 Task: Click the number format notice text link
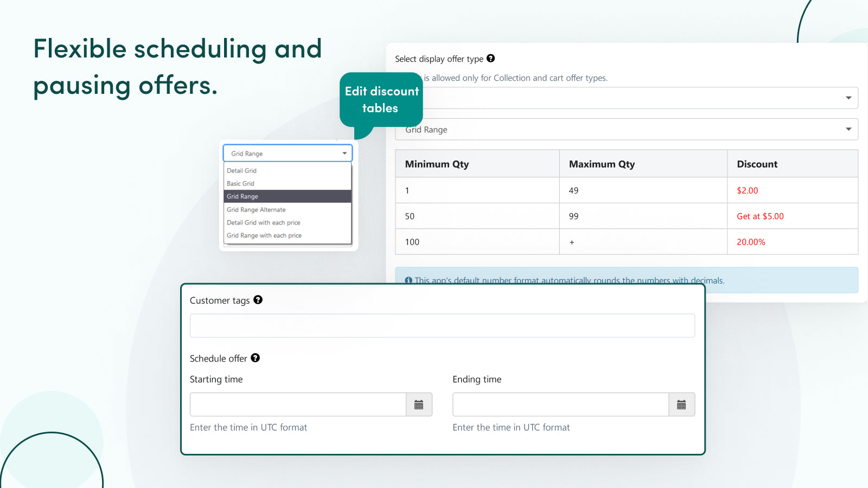[570, 280]
